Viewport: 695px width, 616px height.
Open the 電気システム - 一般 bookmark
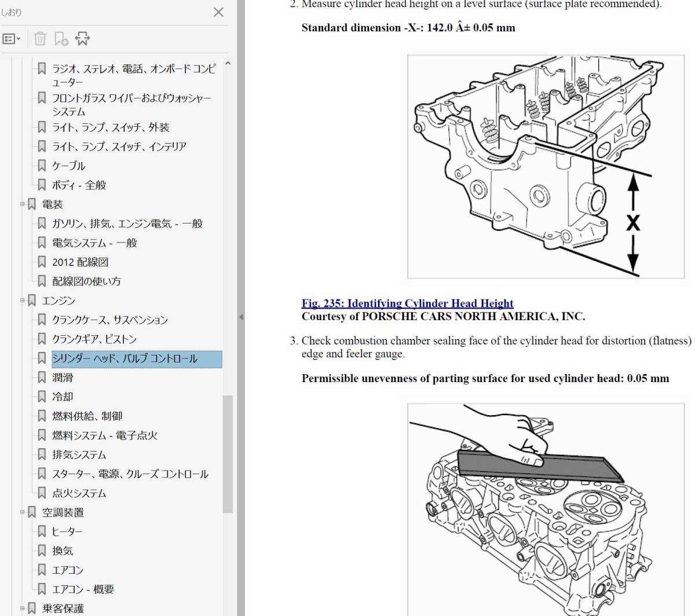click(x=94, y=243)
